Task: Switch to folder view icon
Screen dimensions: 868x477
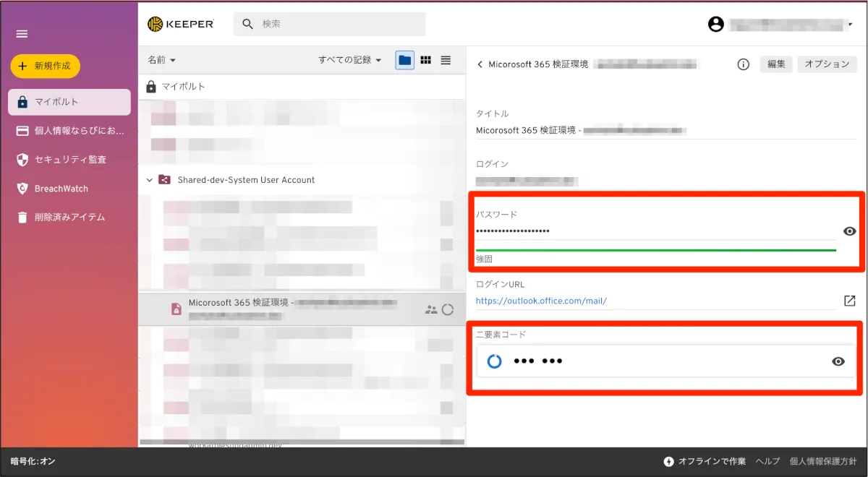Action: 405,60
